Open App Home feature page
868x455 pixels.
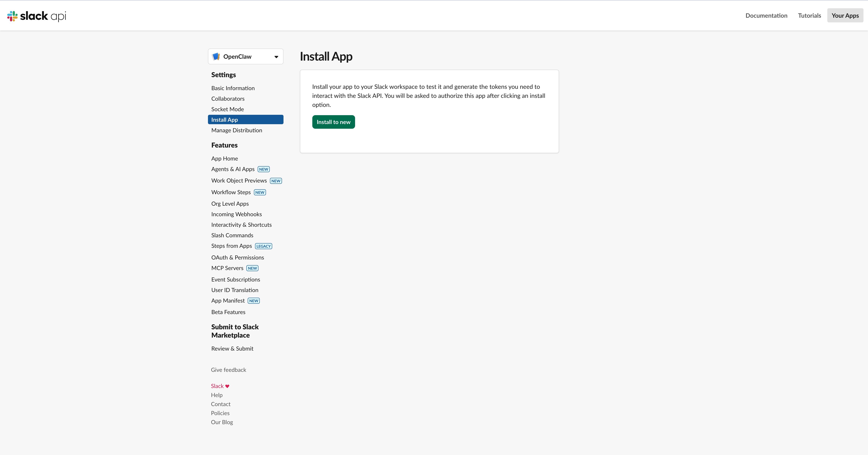[224, 158]
